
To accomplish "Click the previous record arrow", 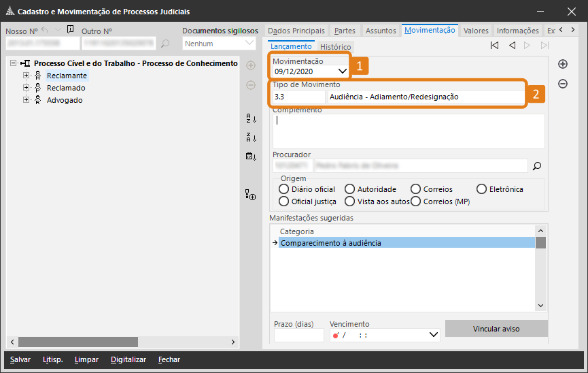I will [512, 46].
